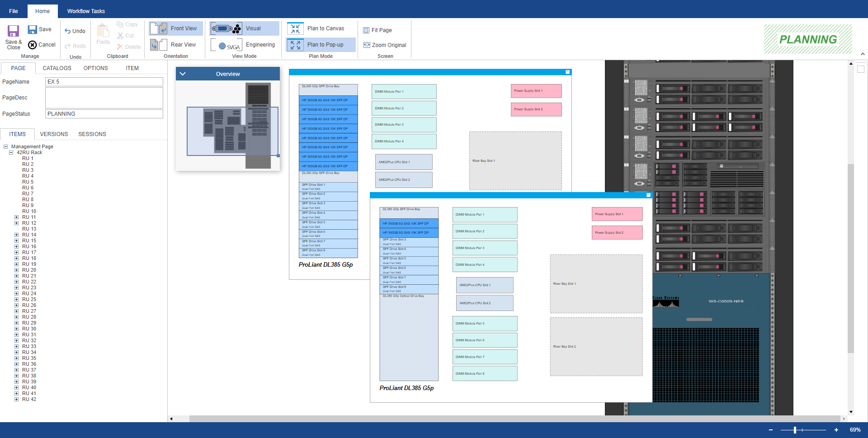Click the Plan to Pop-up icon

[295, 45]
